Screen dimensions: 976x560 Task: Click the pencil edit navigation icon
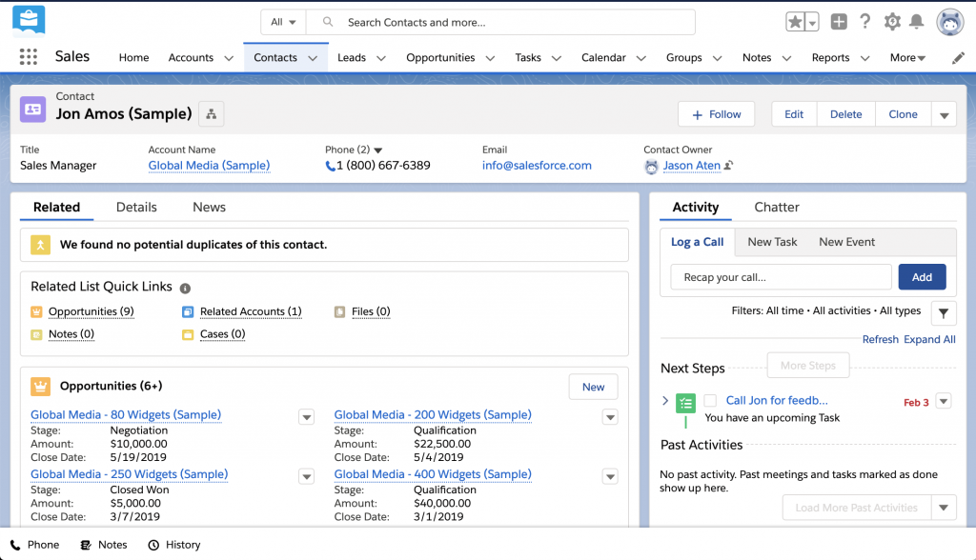click(x=958, y=58)
